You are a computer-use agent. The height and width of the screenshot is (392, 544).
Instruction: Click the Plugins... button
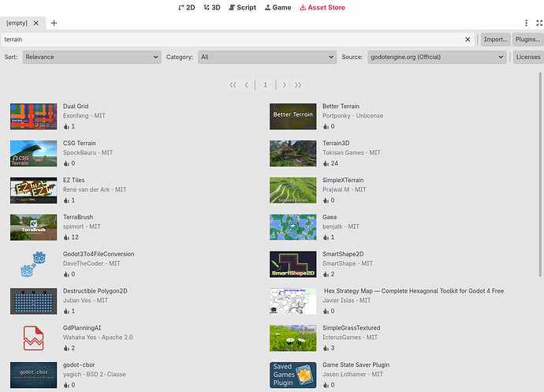click(x=527, y=39)
